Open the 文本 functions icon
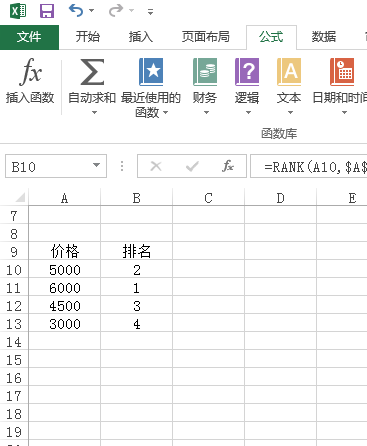Screen dimensions: 367x446 pyautogui.click(x=289, y=72)
